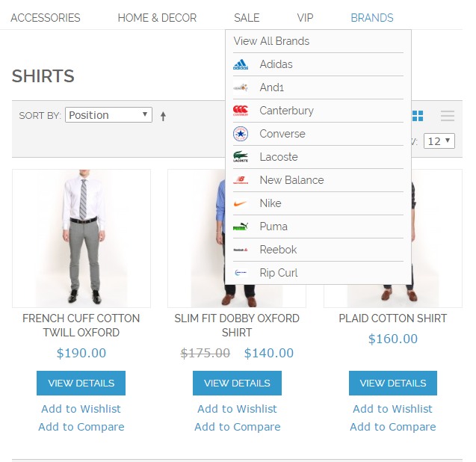Toggle ascending sort direction arrow
Image resolution: width=476 pixels, height=462 pixels.
click(x=163, y=116)
